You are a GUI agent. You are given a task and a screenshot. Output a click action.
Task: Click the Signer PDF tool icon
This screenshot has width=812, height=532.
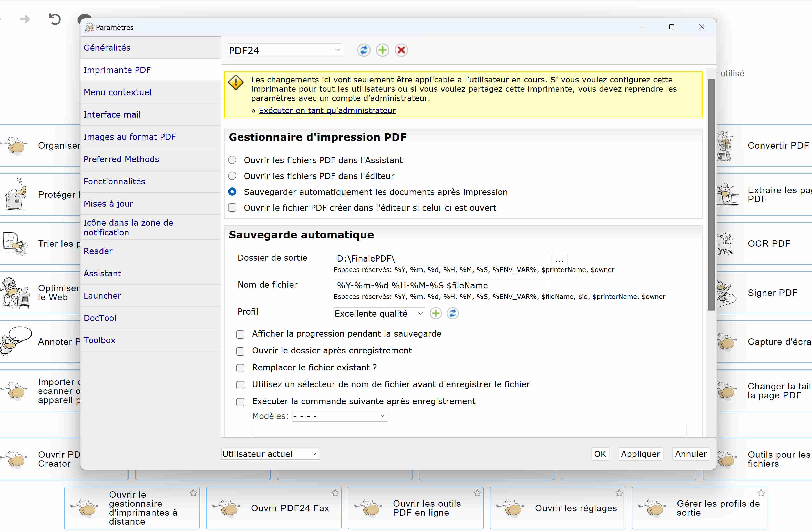click(726, 293)
